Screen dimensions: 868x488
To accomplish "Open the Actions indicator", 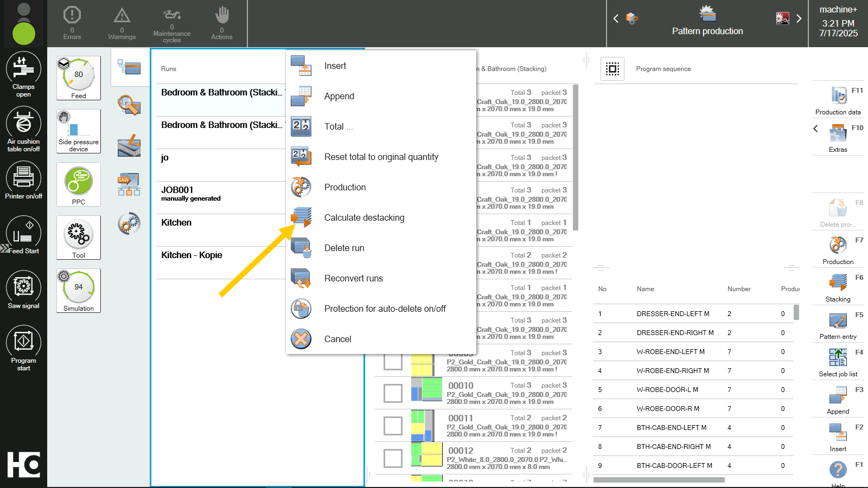I will point(222,23).
